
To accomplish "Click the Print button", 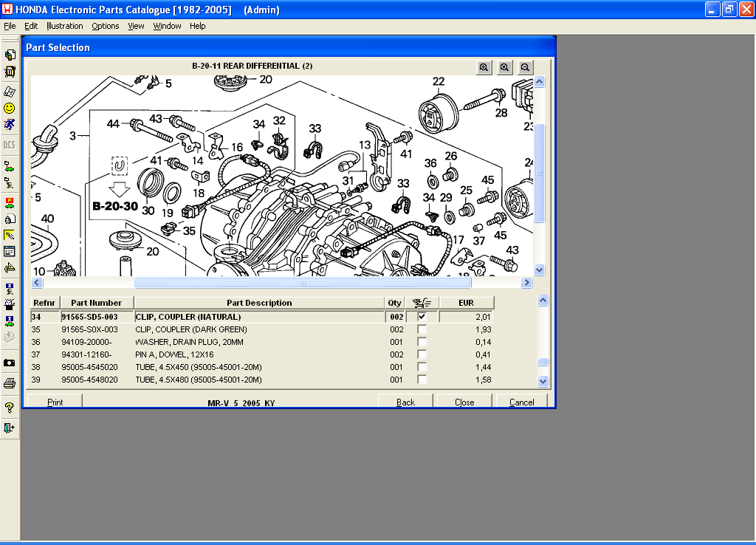I will tap(55, 402).
